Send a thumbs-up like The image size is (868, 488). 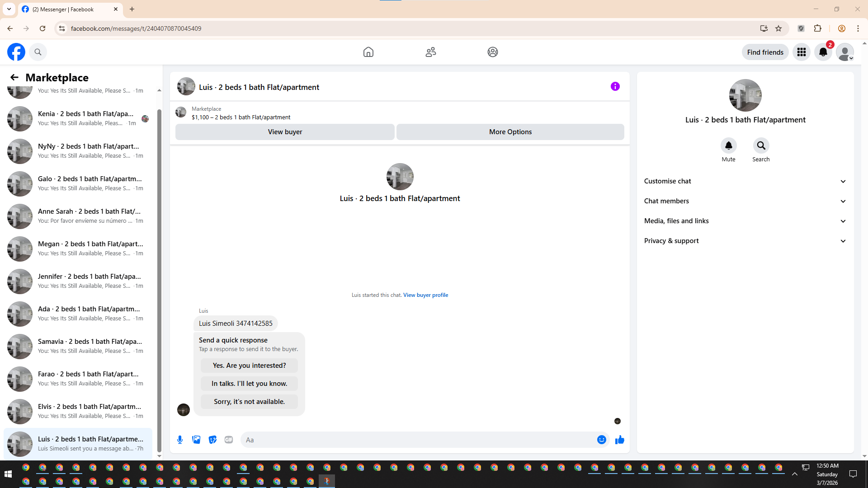(x=619, y=440)
